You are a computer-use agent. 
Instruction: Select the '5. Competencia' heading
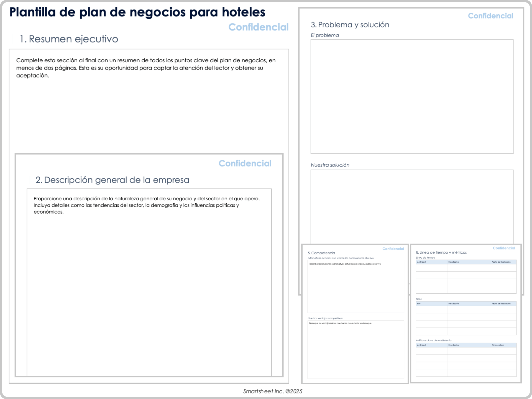(321, 253)
